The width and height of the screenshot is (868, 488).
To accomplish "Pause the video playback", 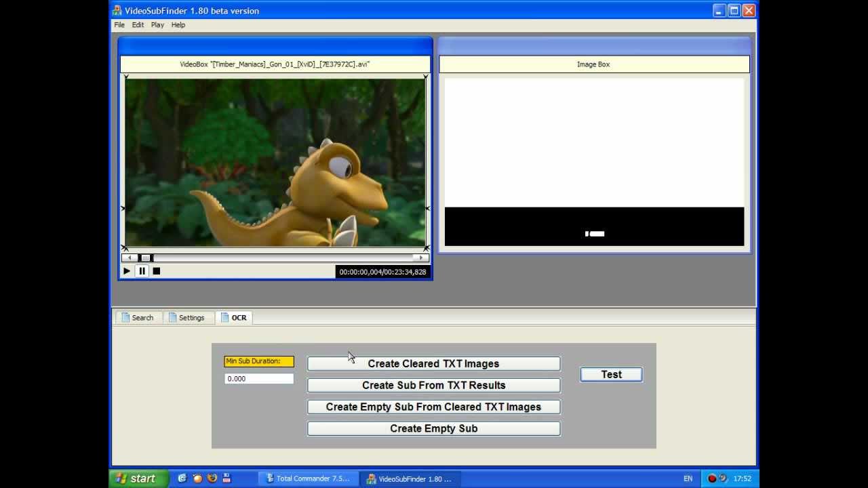I will 142,271.
